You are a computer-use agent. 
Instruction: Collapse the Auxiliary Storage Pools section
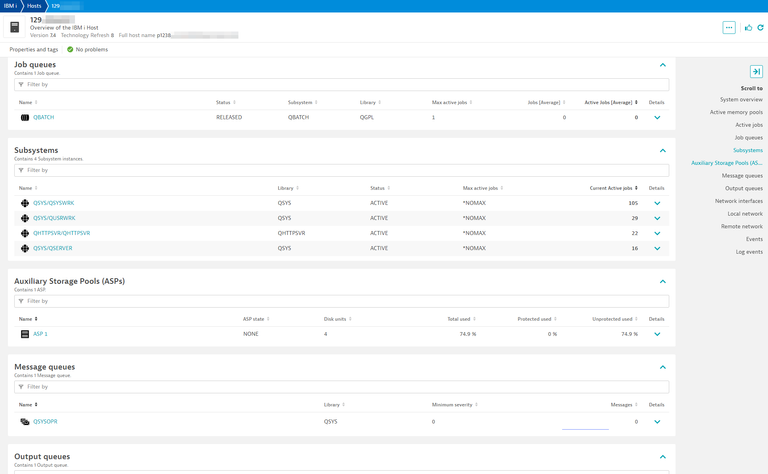[663, 282]
